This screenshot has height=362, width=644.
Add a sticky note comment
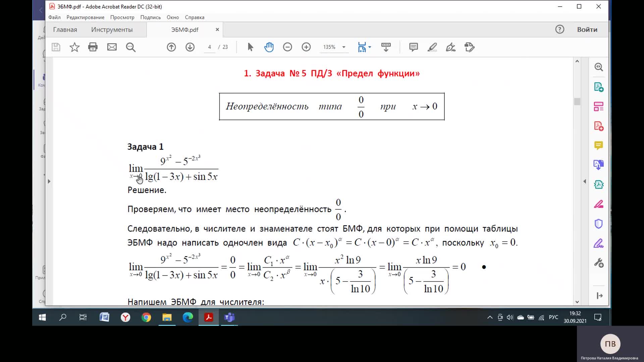414,47
